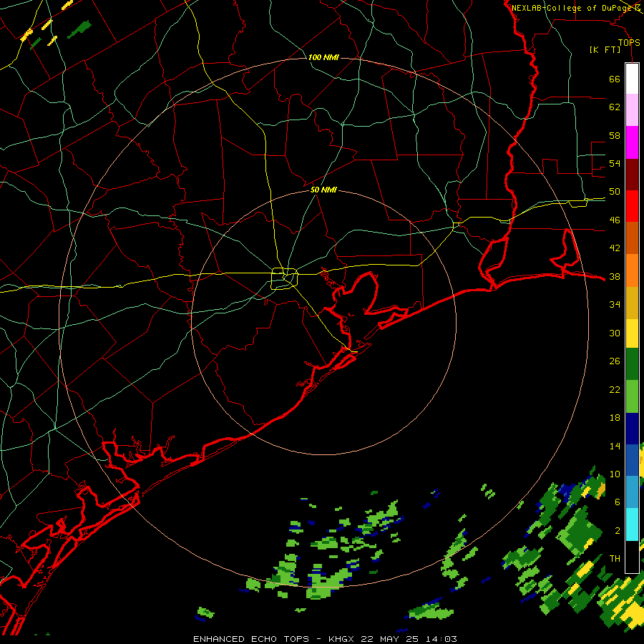
Task: Click the magenta legend swatch
Action: 632,142
